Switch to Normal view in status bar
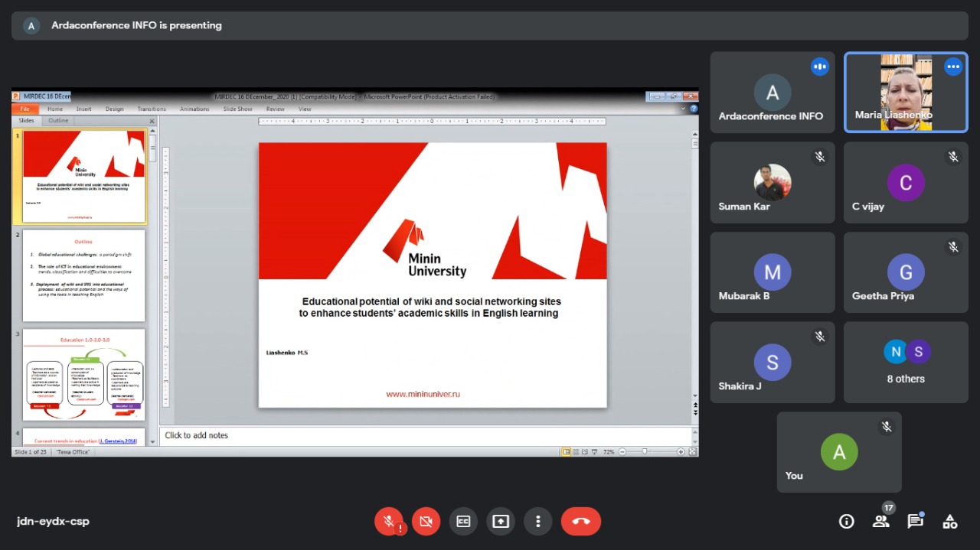This screenshot has height=550, width=980. click(567, 452)
